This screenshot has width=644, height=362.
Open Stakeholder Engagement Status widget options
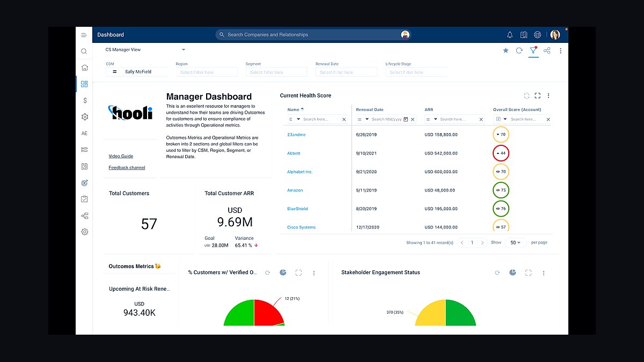click(544, 273)
